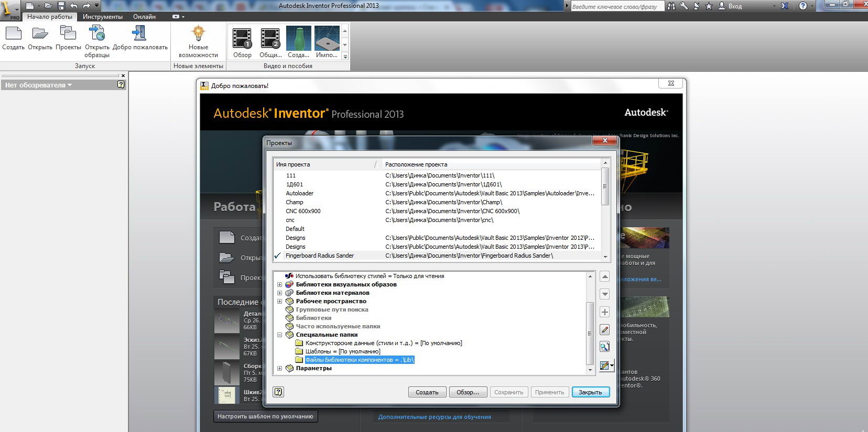Select project 1Д601 in list
The image size is (868, 432).
(437, 184)
